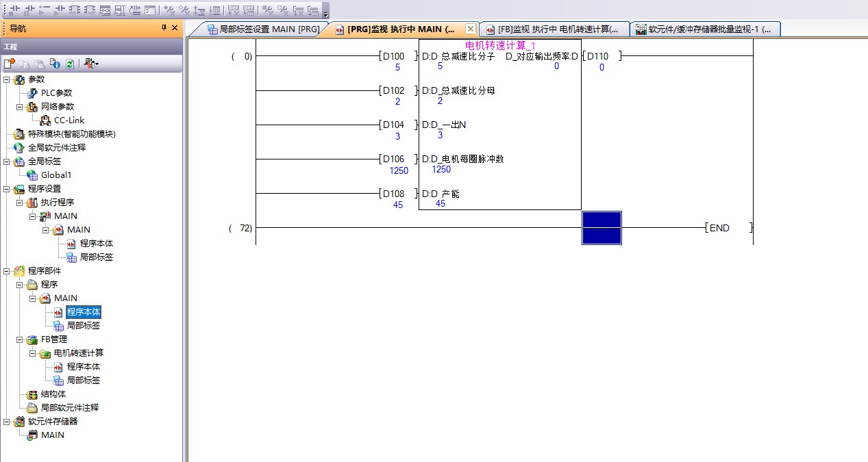Click the toolbar options overflow arrow
868x462 pixels.
coord(325,14)
